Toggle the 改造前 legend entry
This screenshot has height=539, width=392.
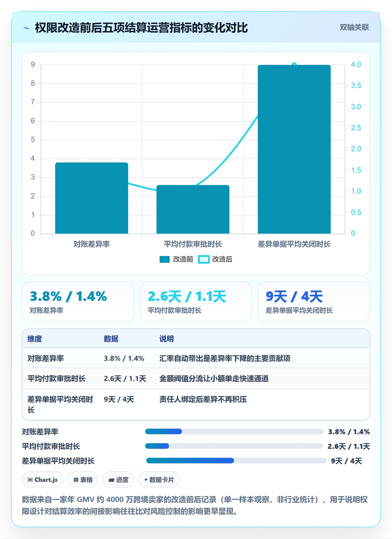176,259
